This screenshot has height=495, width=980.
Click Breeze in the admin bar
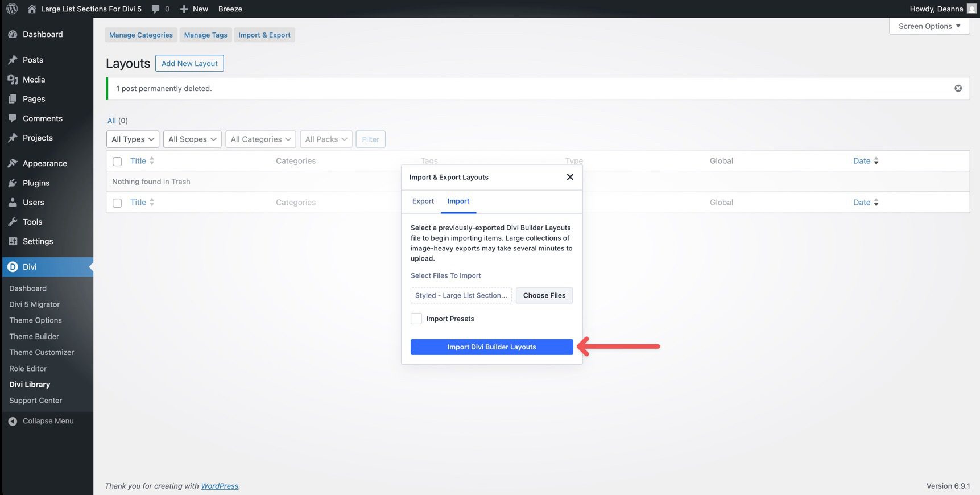230,9
